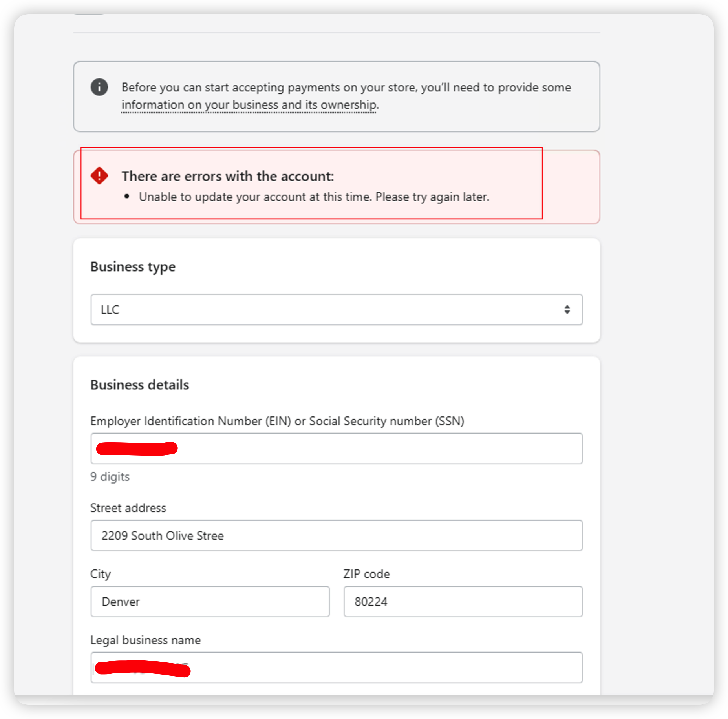Select the City field containing Denver
The height and width of the screenshot is (719, 728).
tap(210, 601)
